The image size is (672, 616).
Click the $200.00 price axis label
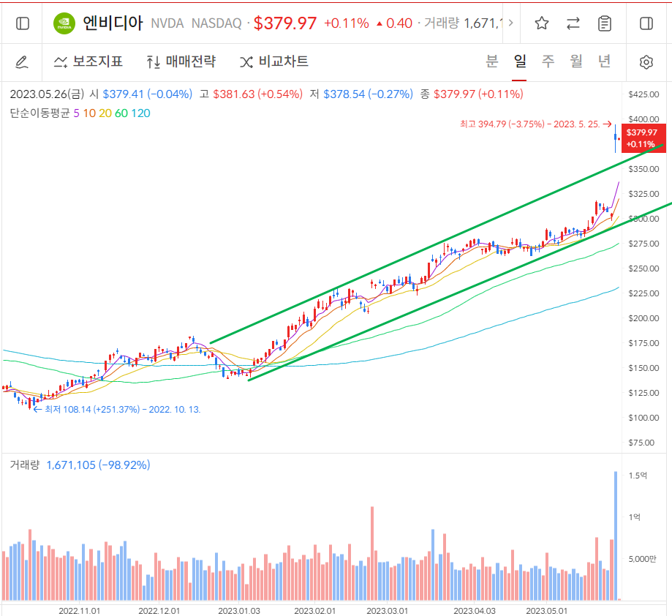pyautogui.click(x=643, y=318)
